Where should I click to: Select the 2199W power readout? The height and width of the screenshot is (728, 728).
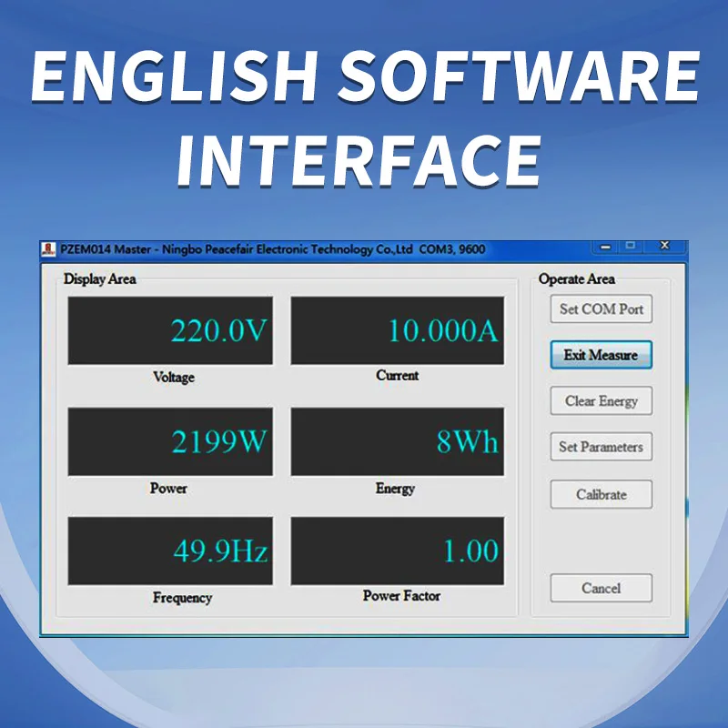170,441
